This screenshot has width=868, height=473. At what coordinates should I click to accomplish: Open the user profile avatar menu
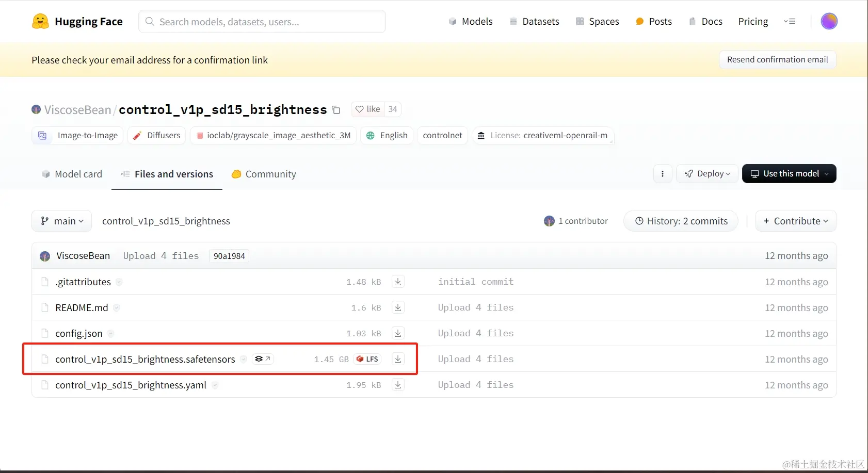(829, 21)
